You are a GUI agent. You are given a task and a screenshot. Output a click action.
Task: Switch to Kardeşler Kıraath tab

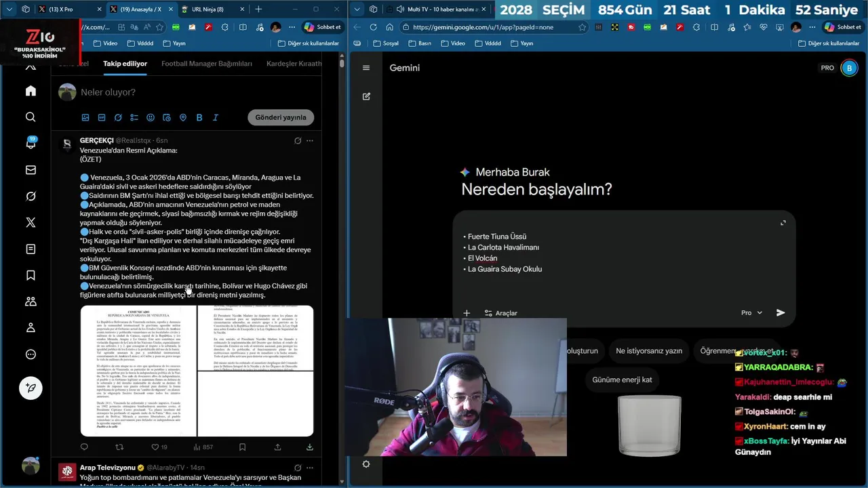[294, 64]
